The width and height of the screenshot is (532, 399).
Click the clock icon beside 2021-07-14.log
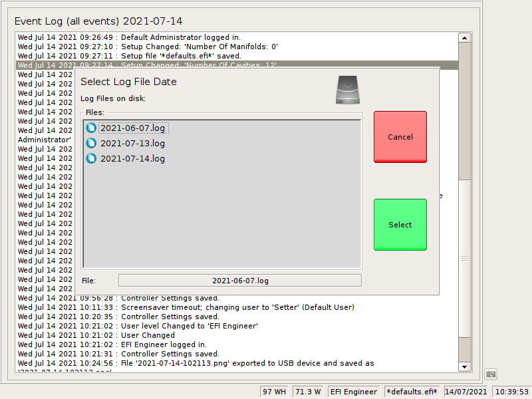click(91, 159)
